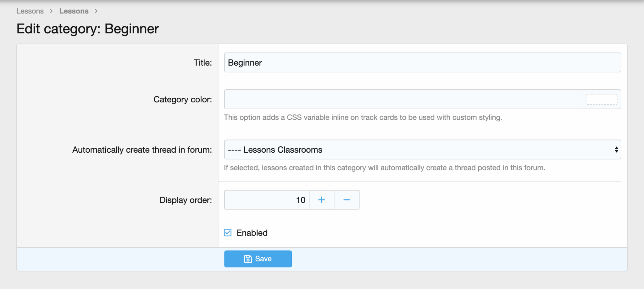The image size is (644, 289).
Task: Open the bold Lessons breadcrumb link
Action: tap(74, 11)
